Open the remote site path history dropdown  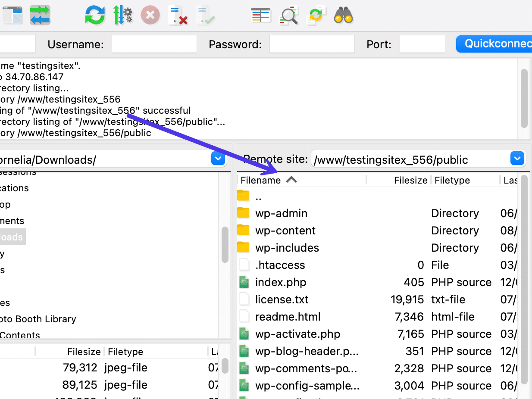click(x=516, y=159)
